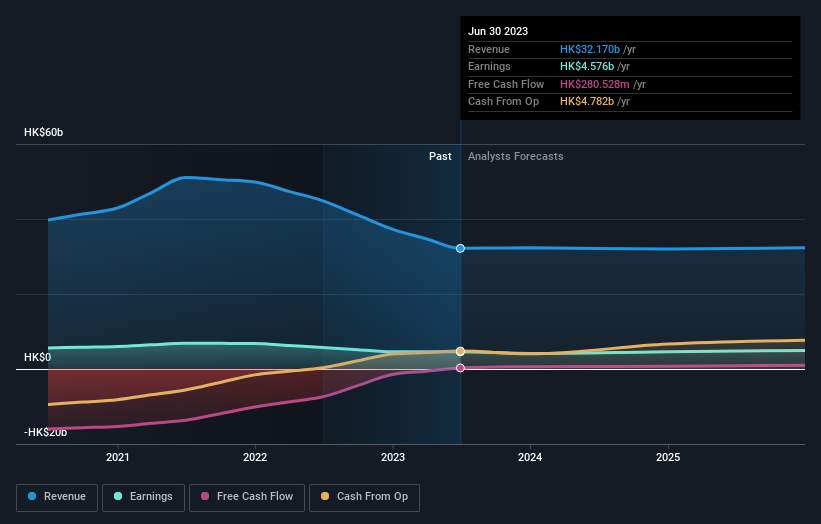Click the Revenue row label in tooltip
The width and height of the screenshot is (821, 524).
[489, 49]
